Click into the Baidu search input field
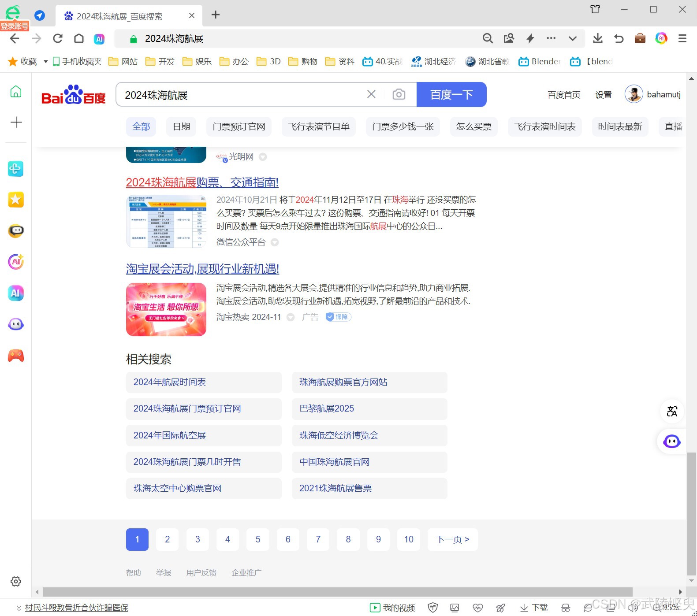 pos(240,95)
